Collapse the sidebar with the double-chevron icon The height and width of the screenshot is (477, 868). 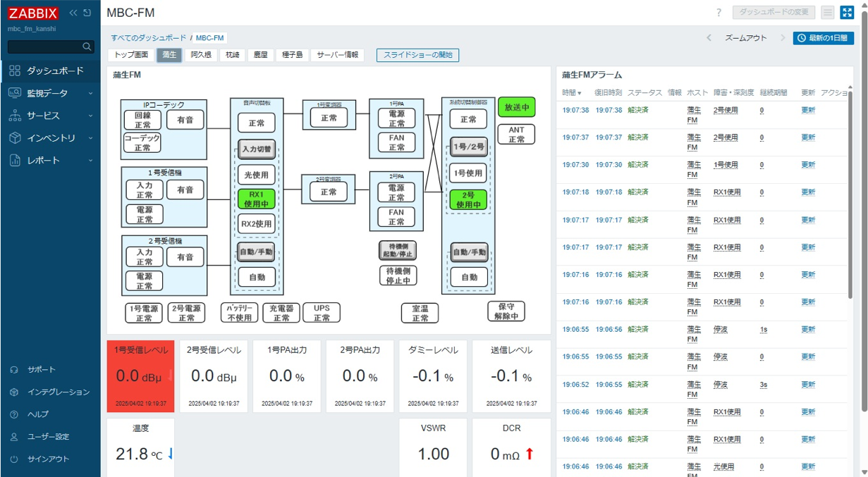click(73, 13)
